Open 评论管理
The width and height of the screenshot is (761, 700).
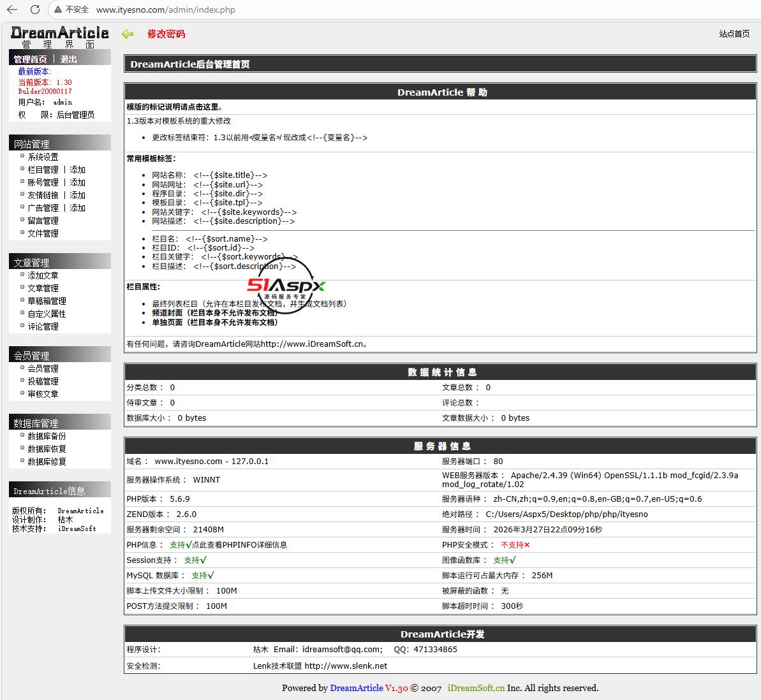43,326
